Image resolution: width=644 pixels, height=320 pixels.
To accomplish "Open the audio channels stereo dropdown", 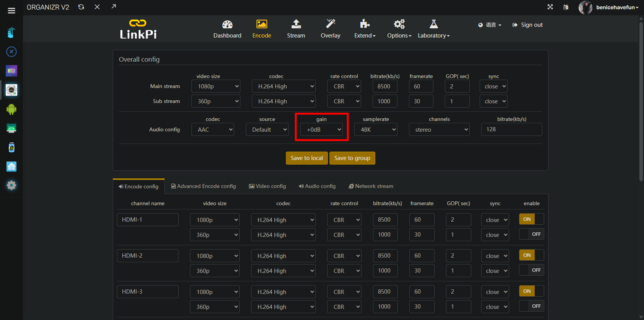I will (439, 130).
